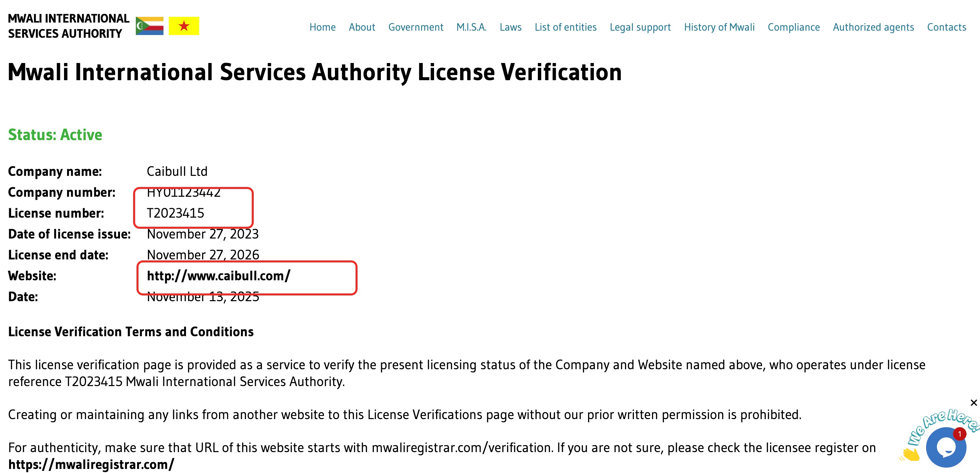Open the Compliance page

794,27
